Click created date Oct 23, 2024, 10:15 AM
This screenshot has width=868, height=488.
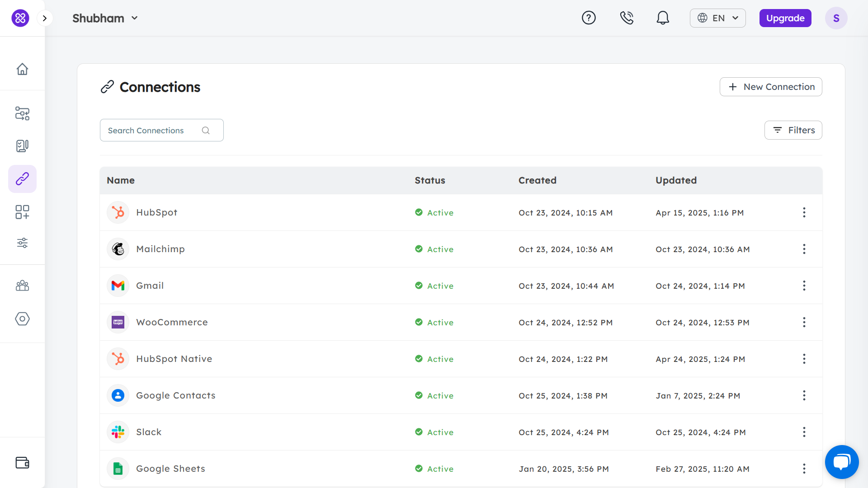566,213
